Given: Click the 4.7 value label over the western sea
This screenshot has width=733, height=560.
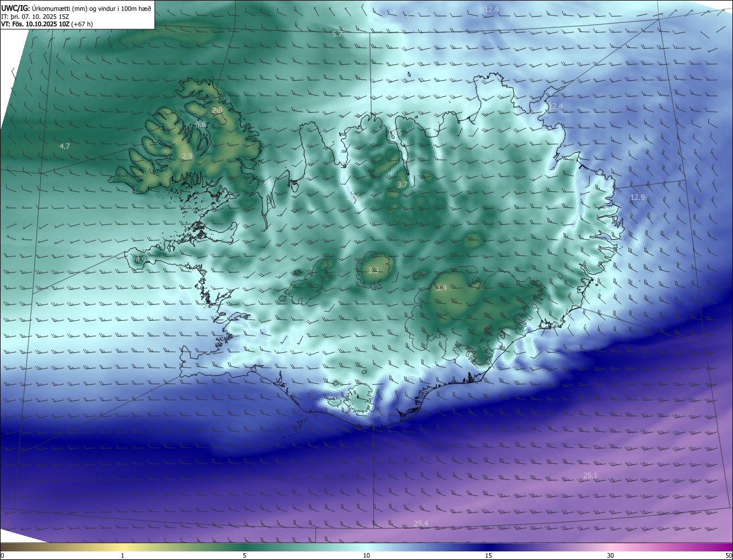Looking at the screenshot, I should click(65, 147).
